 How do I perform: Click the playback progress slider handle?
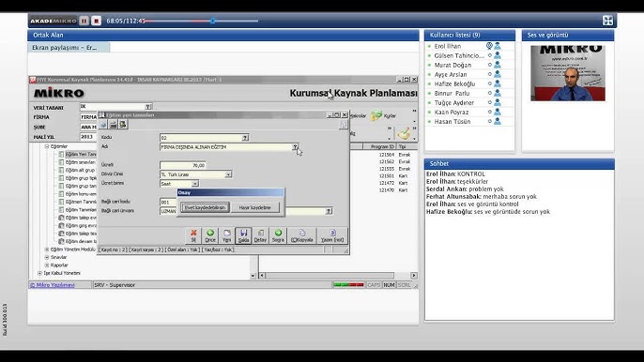[x=213, y=21]
